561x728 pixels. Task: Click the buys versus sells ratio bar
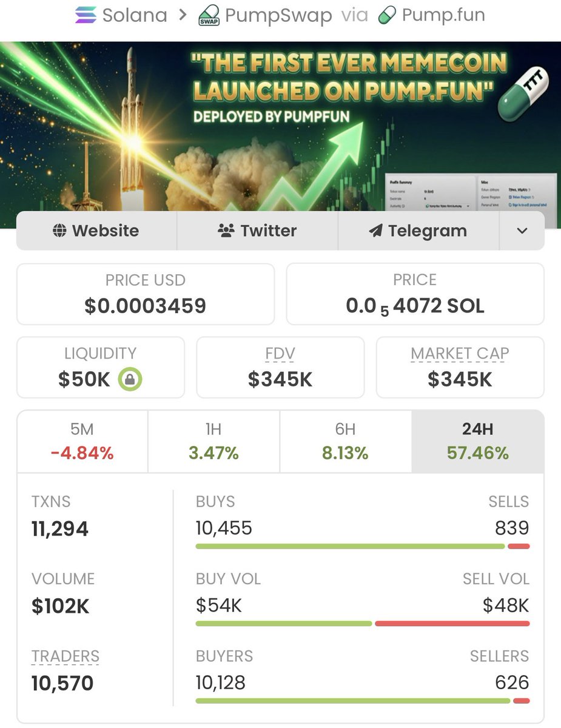[x=363, y=547]
